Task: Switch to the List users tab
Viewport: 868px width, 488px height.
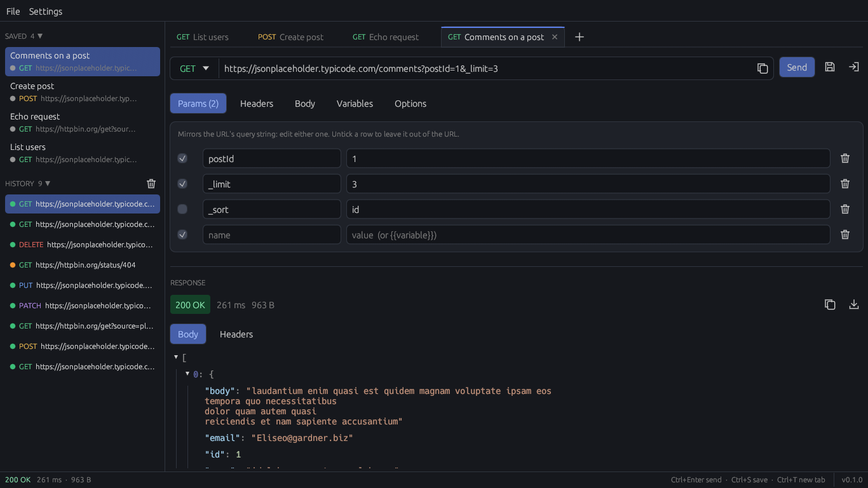Action: point(203,37)
